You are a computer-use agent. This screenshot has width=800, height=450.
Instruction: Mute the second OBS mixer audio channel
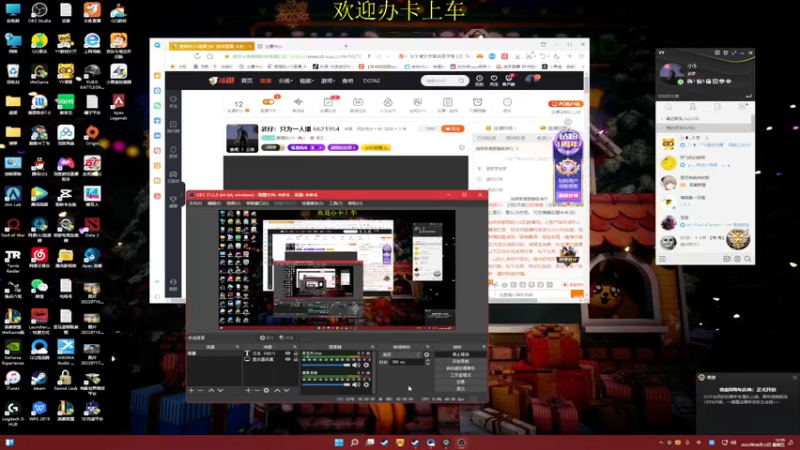click(356, 385)
